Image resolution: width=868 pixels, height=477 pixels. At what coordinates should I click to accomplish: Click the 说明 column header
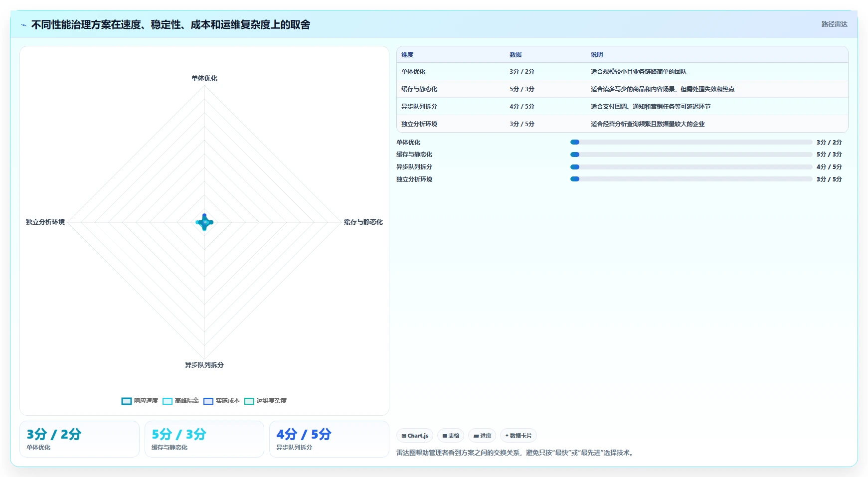click(x=597, y=55)
